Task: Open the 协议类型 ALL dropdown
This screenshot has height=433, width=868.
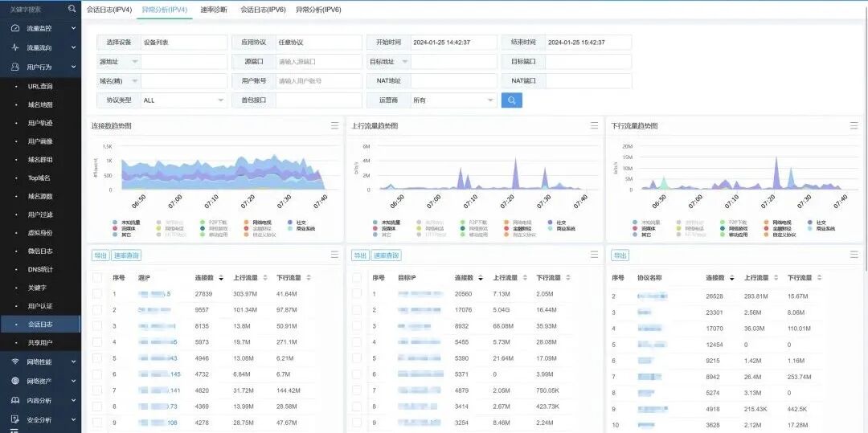Action: (183, 100)
